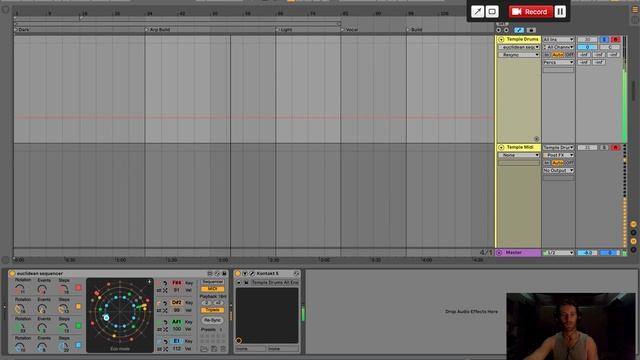Adjust the green ring Steps knob
This screenshot has height=360, width=640.
(x=64, y=327)
